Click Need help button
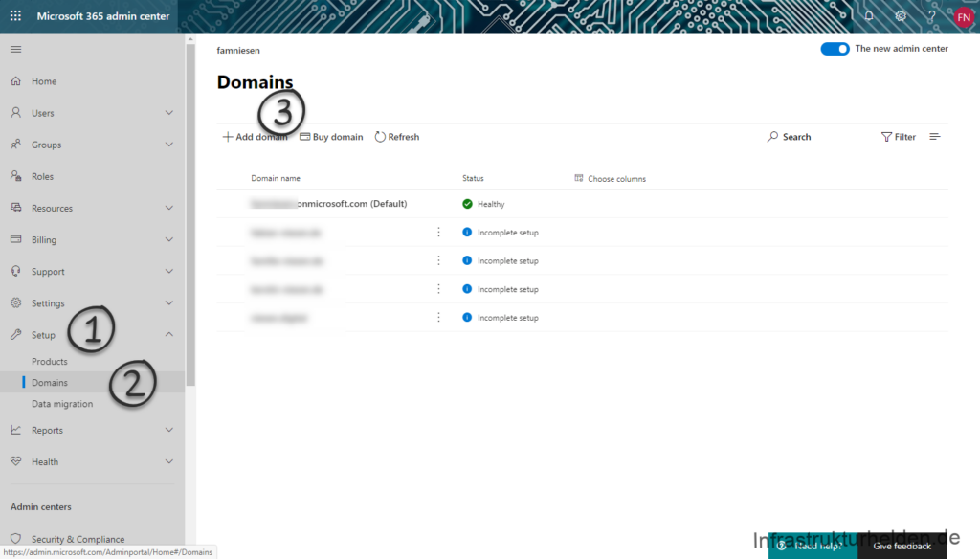 [813, 546]
